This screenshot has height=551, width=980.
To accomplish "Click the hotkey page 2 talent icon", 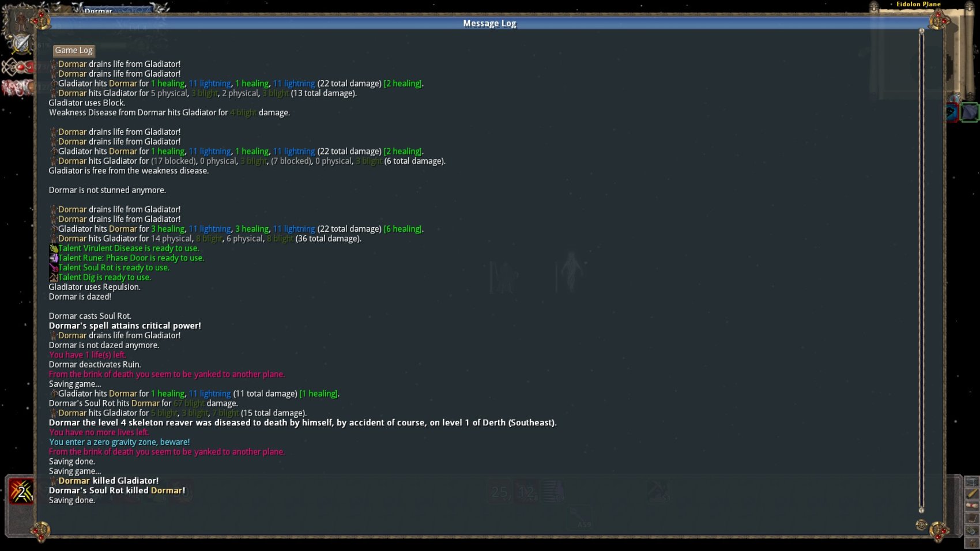I will click(21, 492).
